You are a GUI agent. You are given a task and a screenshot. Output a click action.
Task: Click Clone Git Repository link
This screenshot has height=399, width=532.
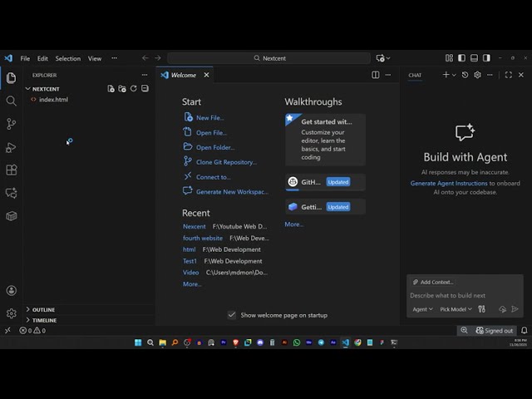coord(226,162)
